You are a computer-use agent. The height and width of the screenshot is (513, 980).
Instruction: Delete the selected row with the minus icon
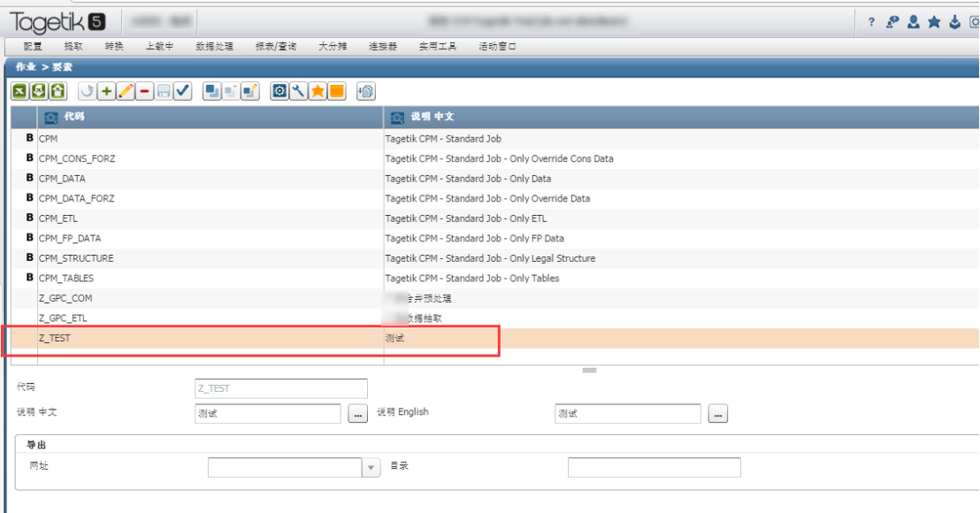144,91
